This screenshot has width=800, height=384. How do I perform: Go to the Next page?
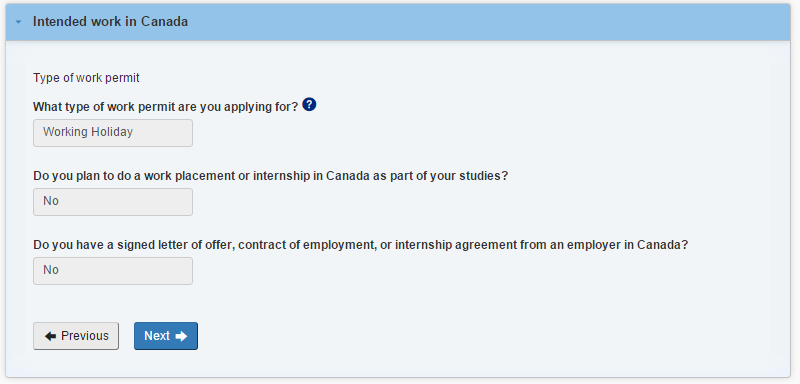(166, 336)
